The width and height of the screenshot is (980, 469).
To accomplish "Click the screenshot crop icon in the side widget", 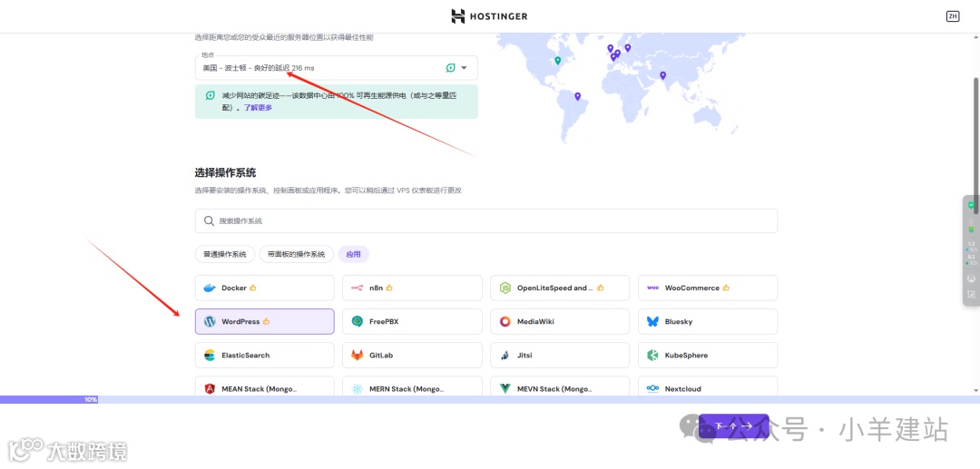I will click(x=971, y=294).
